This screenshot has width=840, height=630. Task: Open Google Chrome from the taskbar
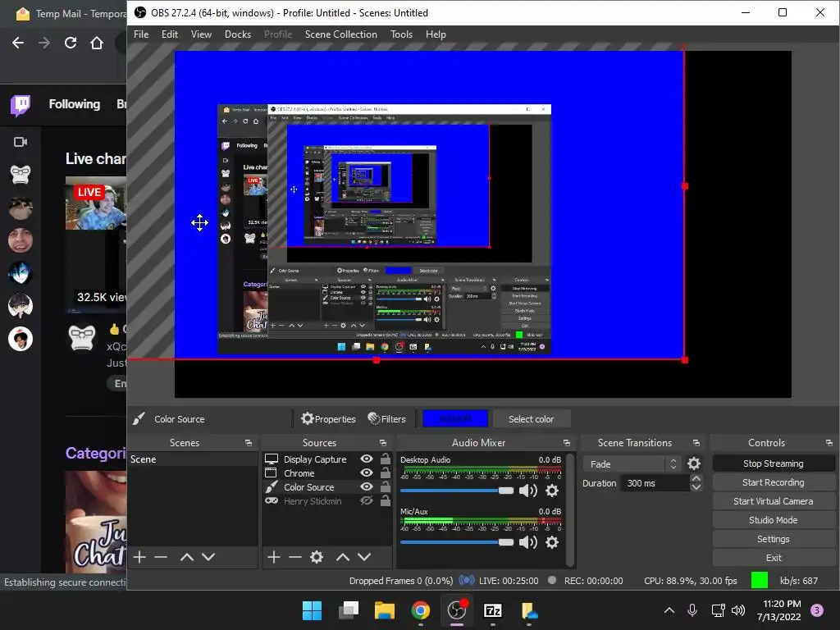point(421,610)
